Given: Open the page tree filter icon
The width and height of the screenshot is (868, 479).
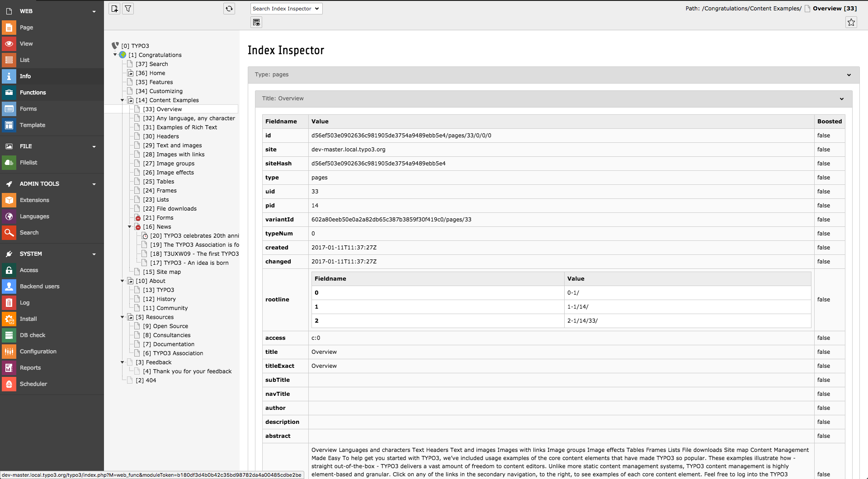Looking at the screenshot, I should coord(128,9).
